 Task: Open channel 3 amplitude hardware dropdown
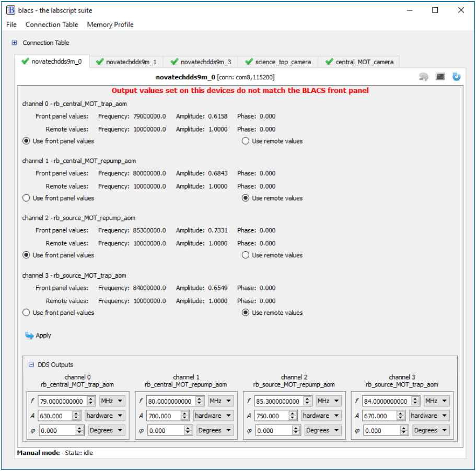pos(429,416)
